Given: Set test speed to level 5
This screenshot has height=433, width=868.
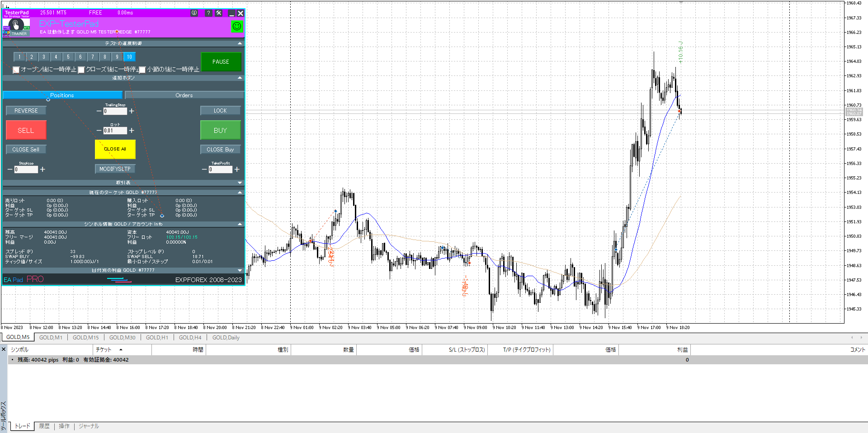Looking at the screenshot, I should (x=68, y=57).
